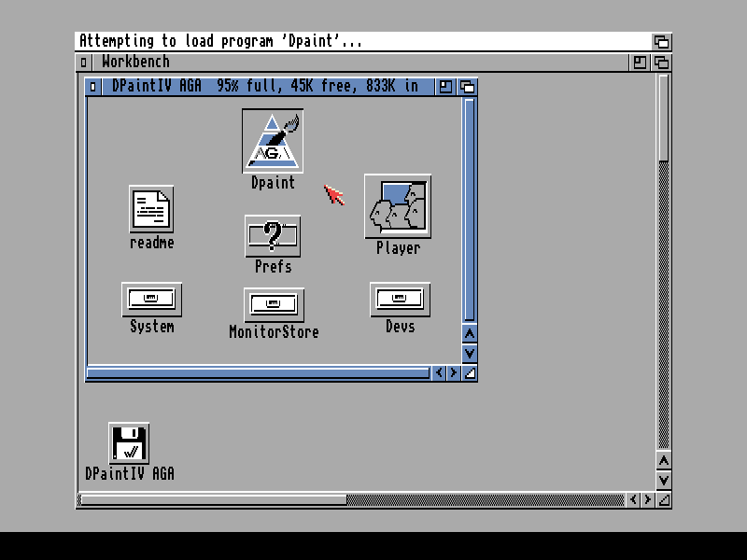Image resolution: width=747 pixels, height=560 pixels.
Task: Click Workbench window vertical scroll knob
Action: [664, 119]
